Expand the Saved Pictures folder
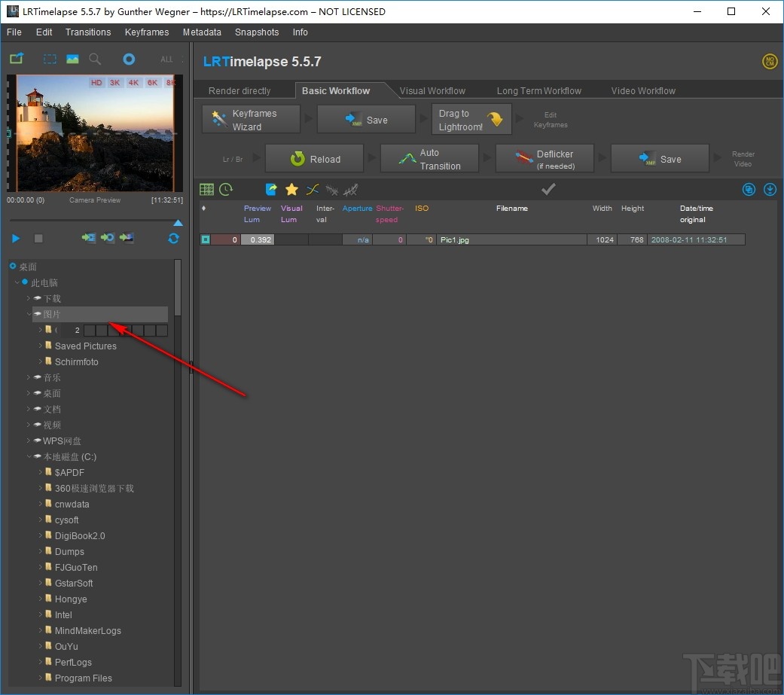 [x=41, y=346]
